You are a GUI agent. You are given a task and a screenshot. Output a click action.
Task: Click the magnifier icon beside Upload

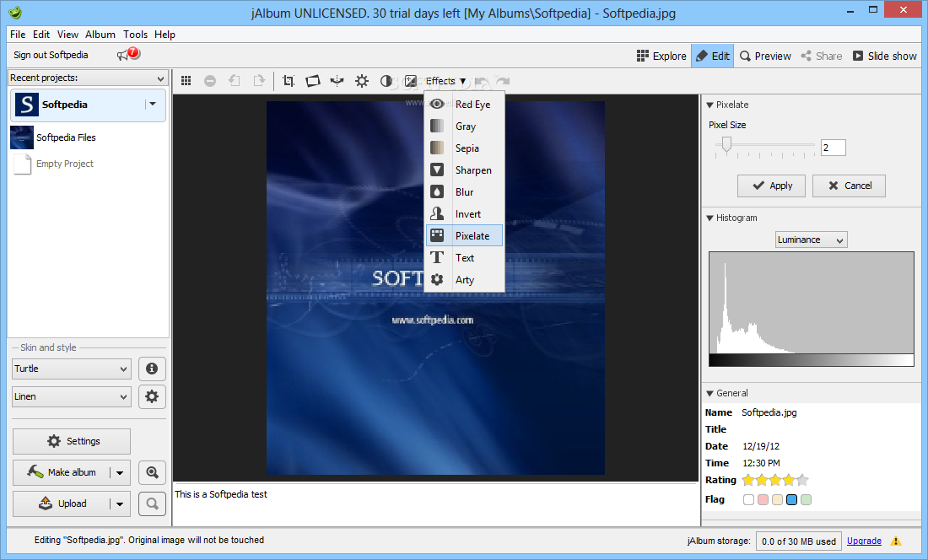[152, 503]
